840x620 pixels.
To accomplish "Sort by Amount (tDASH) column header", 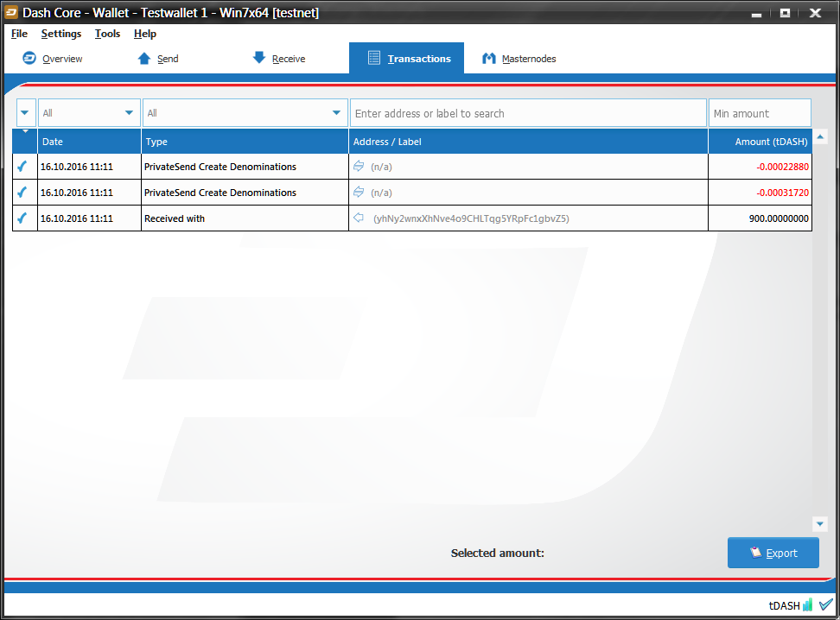I will [760, 142].
